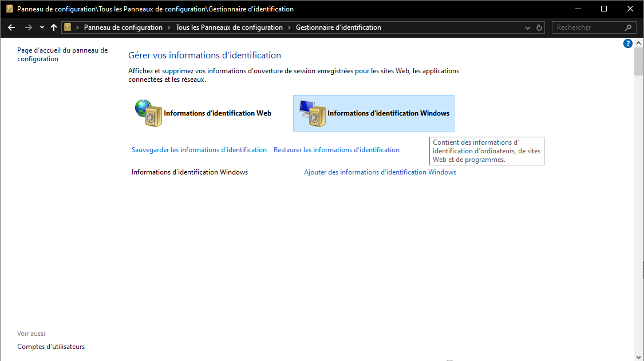Go up one level with up arrow
The height and width of the screenshot is (361, 644).
click(54, 27)
